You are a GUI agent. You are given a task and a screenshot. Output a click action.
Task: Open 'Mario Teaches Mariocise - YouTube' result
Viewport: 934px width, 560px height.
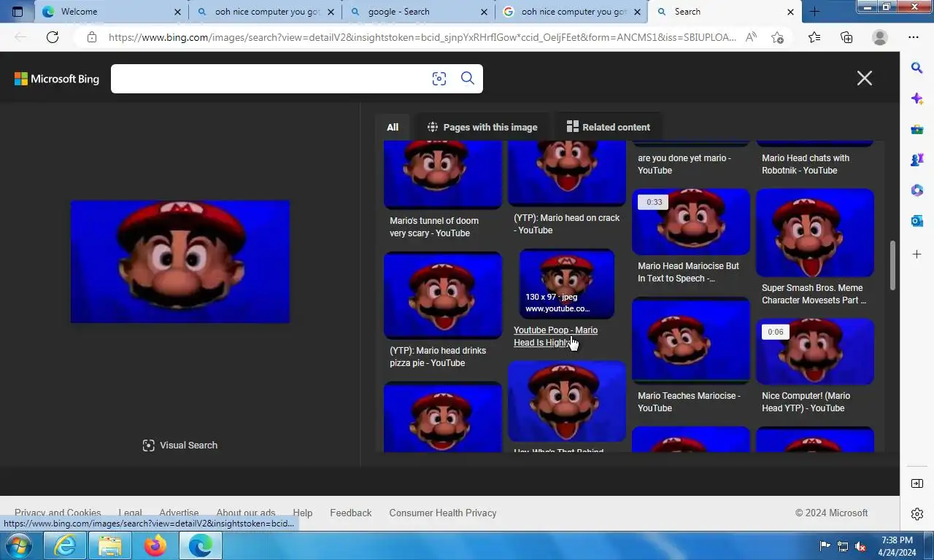[689, 402]
